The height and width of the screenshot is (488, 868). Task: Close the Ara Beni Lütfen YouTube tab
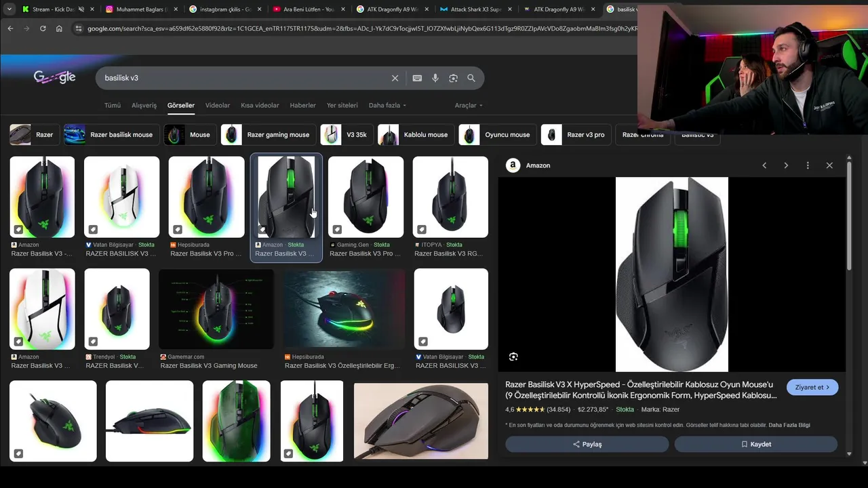click(x=342, y=9)
